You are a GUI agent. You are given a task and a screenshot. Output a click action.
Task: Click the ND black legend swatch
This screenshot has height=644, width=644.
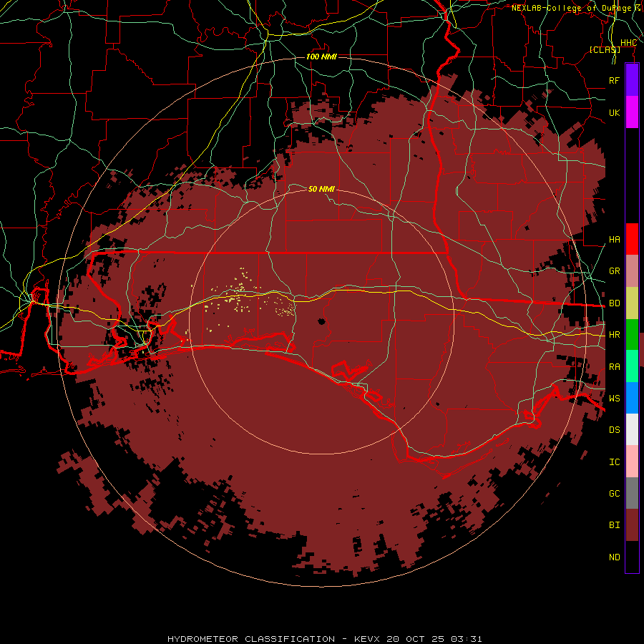(632, 557)
